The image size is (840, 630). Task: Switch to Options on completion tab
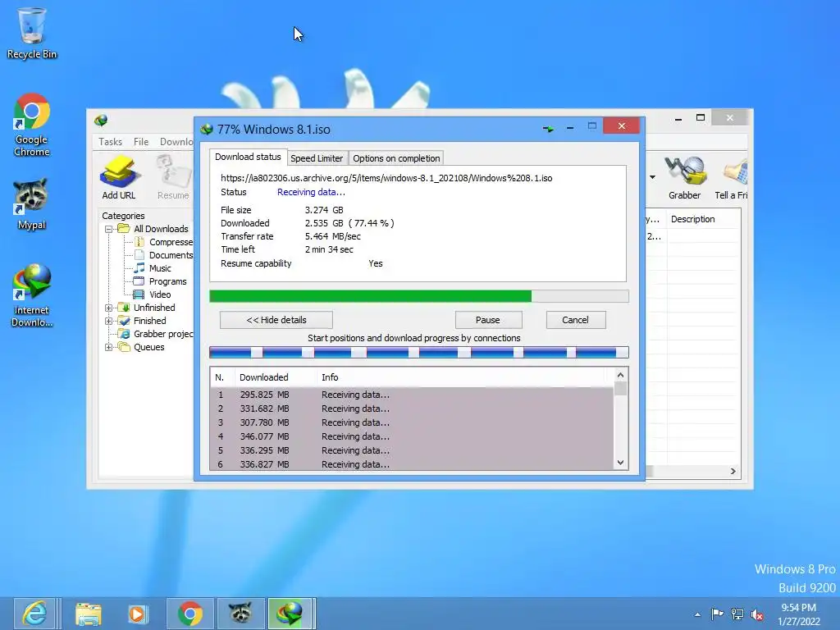point(396,158)
